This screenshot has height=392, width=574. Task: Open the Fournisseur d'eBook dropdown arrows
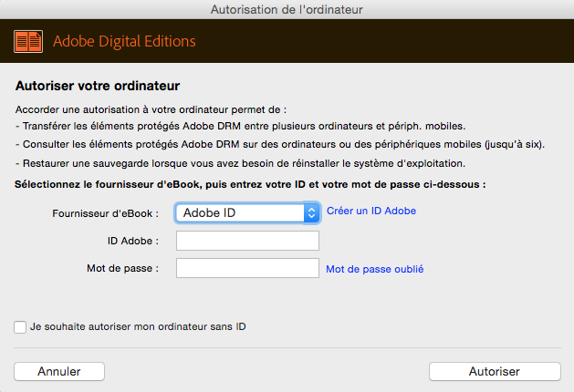(x=311, y=212)
